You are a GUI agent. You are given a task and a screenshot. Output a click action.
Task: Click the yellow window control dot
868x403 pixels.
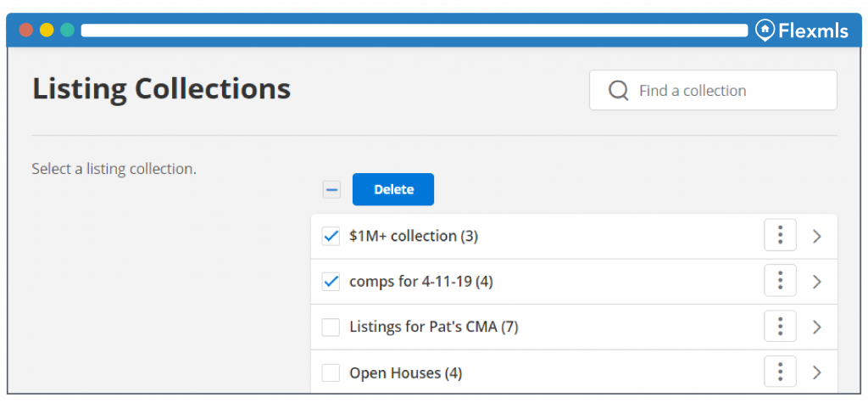pos(47,30)
